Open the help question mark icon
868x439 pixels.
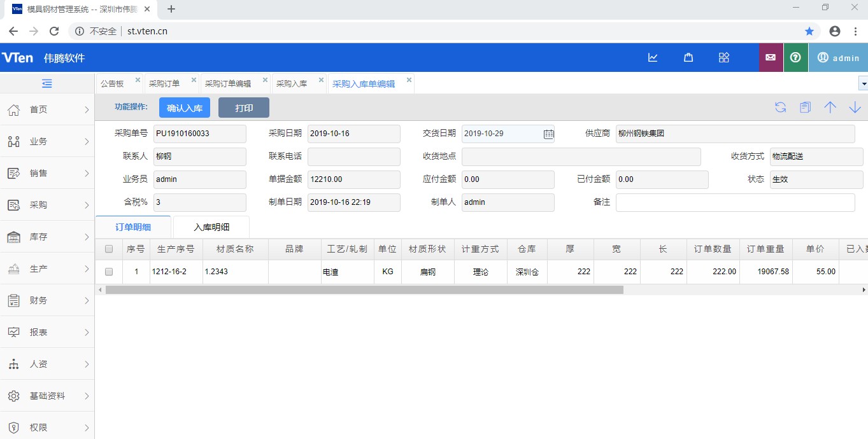tap(795, 58)
